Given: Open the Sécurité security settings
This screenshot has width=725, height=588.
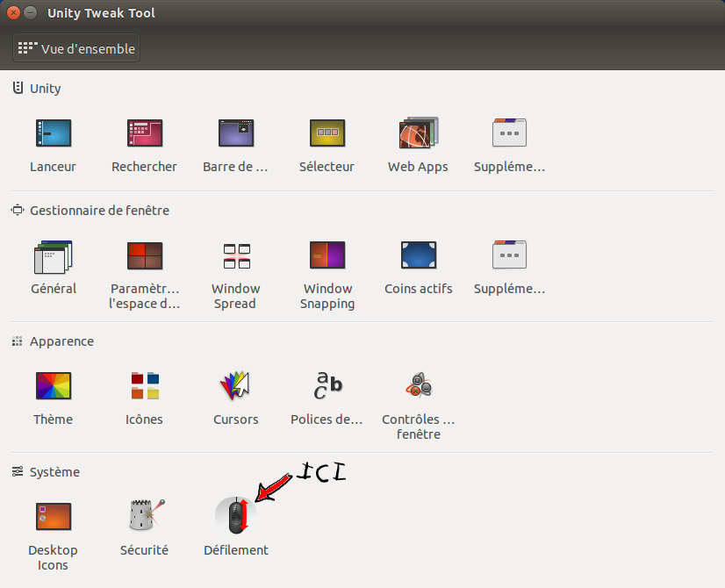Looking at the screenshot, I should (x=144, y=528).
